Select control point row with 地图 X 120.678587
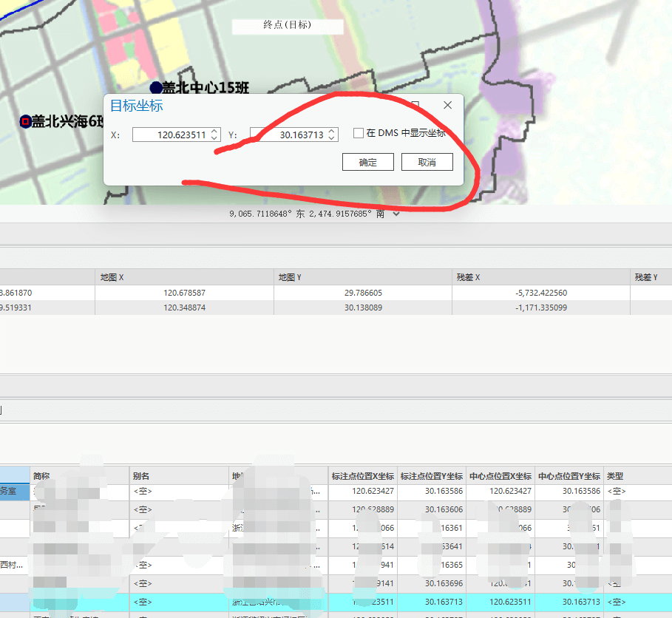 pos(184,293)
